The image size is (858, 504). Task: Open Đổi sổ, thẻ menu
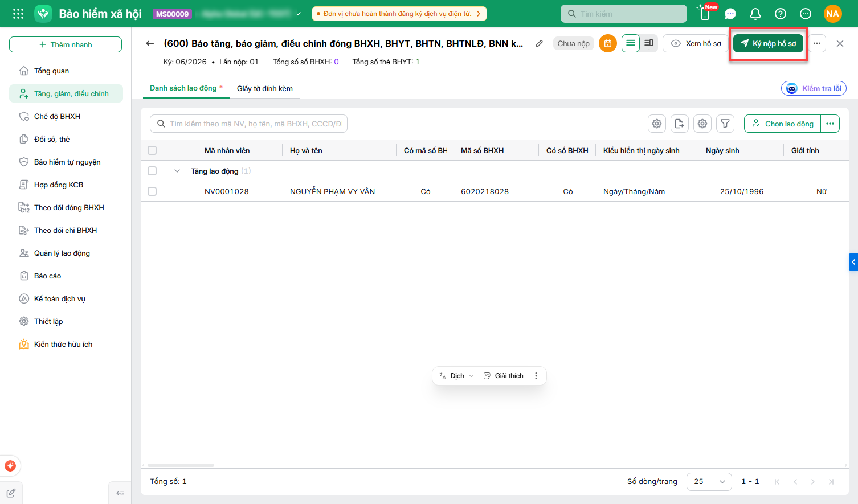tap(66, 139)
